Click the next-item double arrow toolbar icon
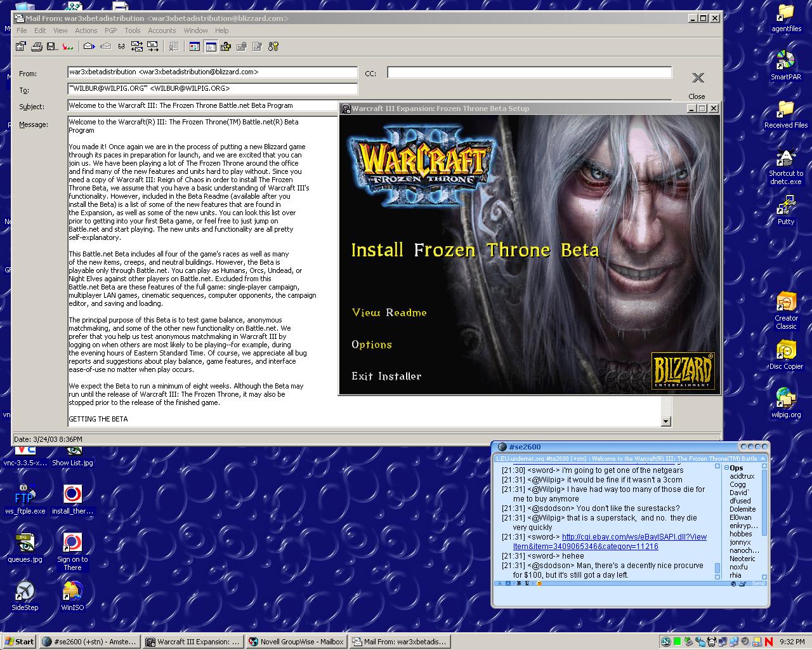Screen dimensions: 812x650 pyautogui.click(x=152, y=46)
